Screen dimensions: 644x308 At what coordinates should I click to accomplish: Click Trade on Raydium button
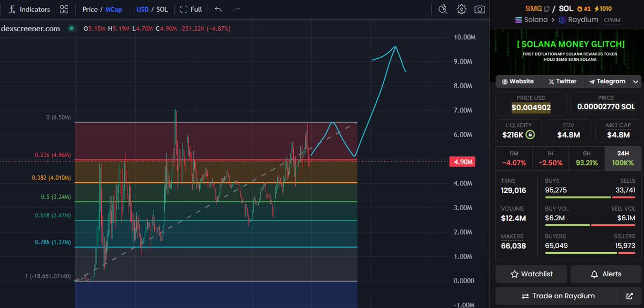(x=558, y=296)
